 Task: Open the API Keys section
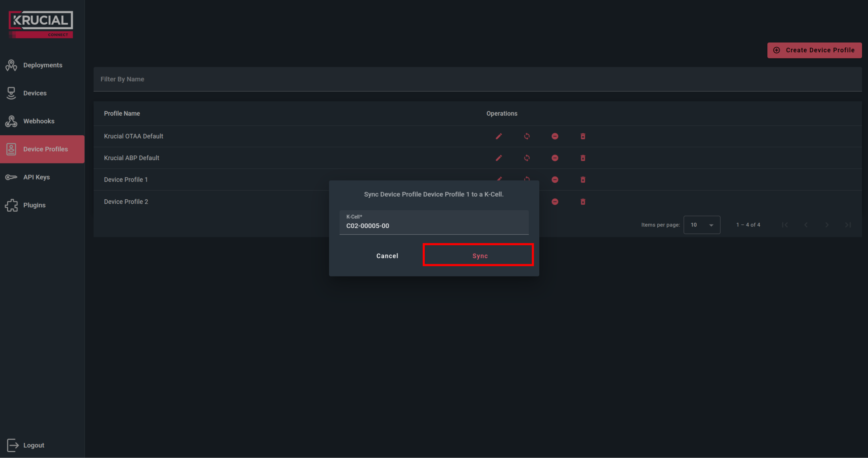tap(37, 177)
